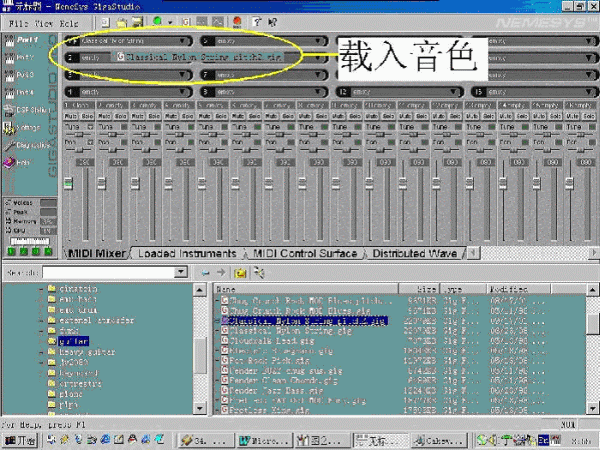Open the channel 1 instrument dropdown

pos(183,41)
